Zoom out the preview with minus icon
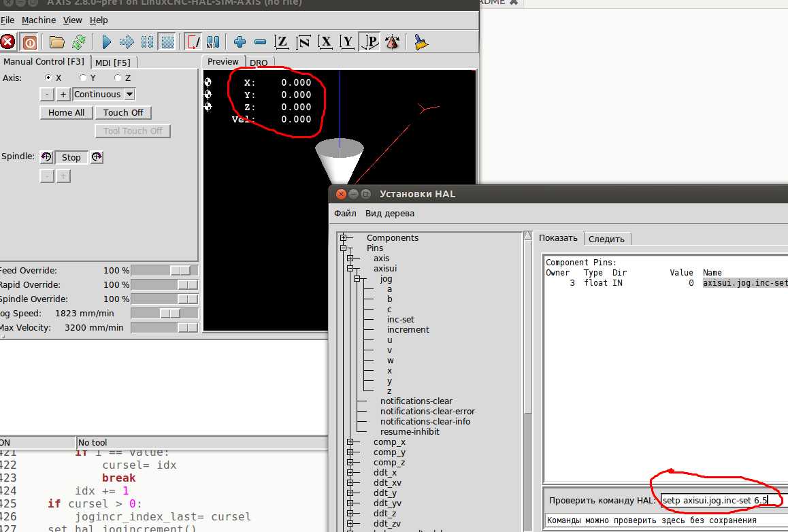The image size is (788, 532). [261, 41]
